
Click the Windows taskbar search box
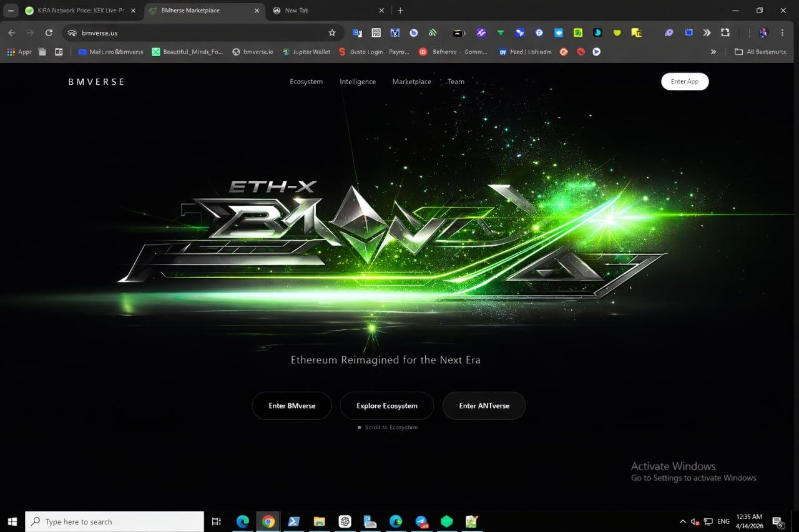(x=115, y=521)
